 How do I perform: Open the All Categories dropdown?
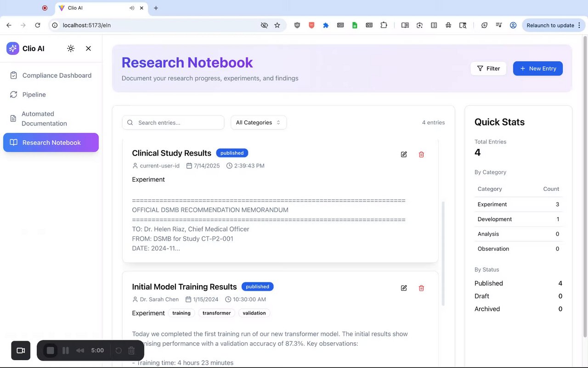click(259, 122)
